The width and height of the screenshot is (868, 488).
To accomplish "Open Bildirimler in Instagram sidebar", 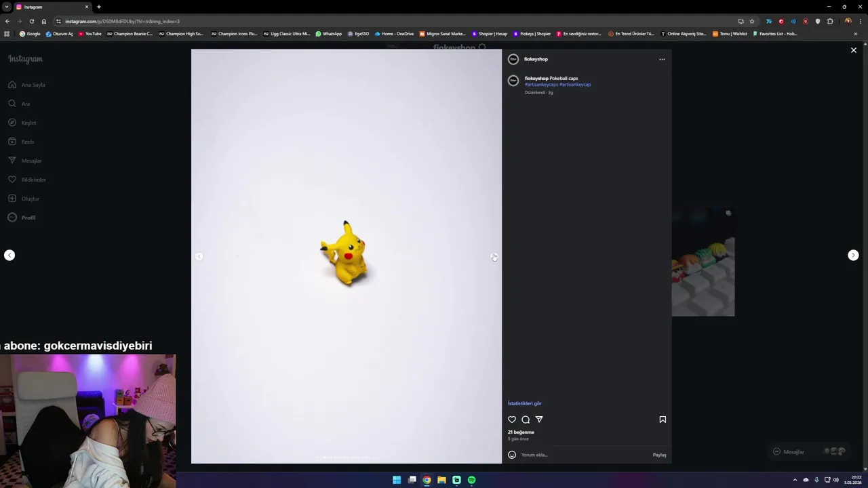I will pyautogui.click(x=27, y=180).
